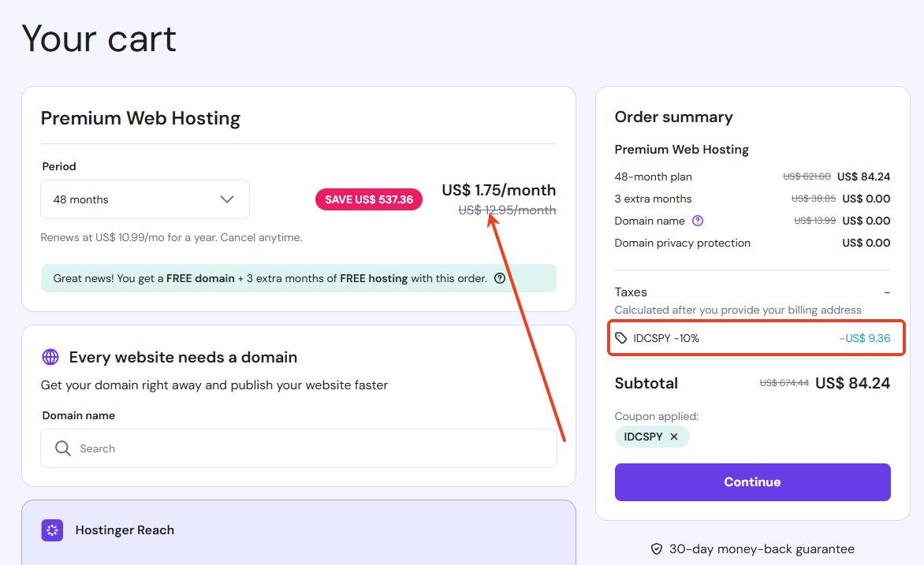Click inside the domain Search input field

point(237,448)
